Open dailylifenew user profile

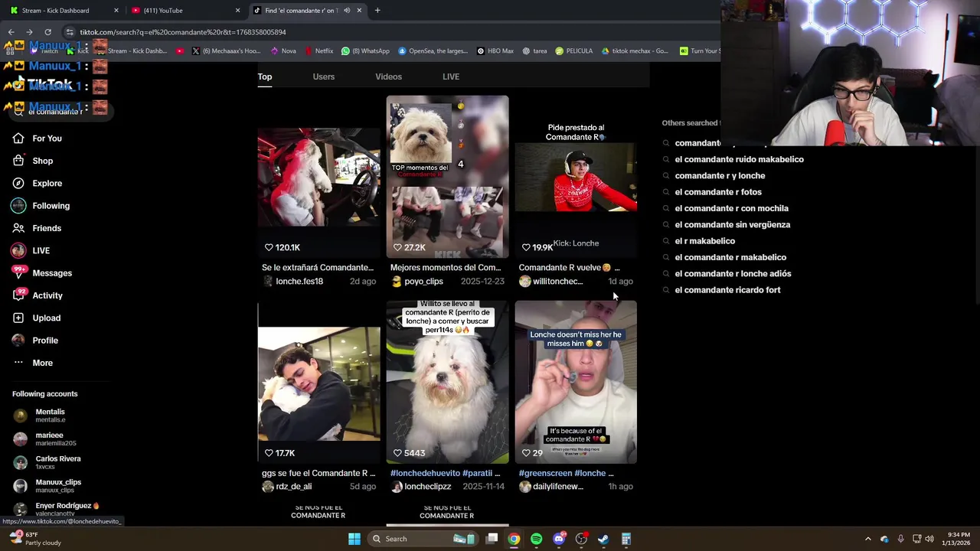click(x=551, y=487)
